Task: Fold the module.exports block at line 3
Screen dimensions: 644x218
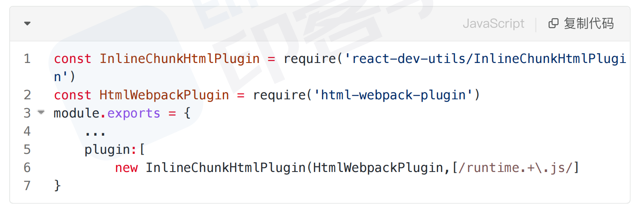Action: click(41, 112)
